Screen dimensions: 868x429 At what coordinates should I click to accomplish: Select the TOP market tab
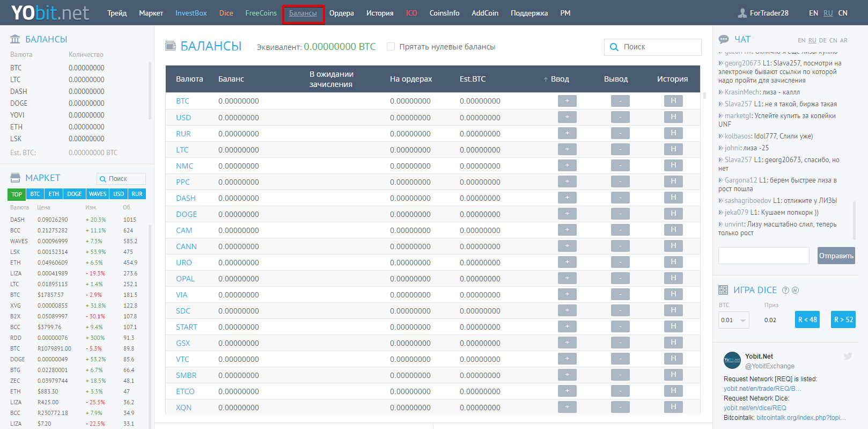[17, 194]
